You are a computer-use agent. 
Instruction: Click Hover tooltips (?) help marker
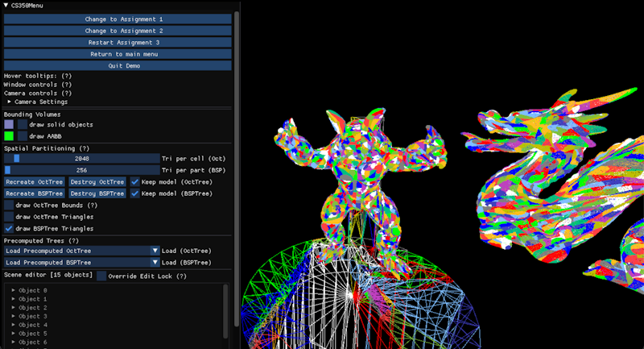pyautogui.click(x=66, y=76)
